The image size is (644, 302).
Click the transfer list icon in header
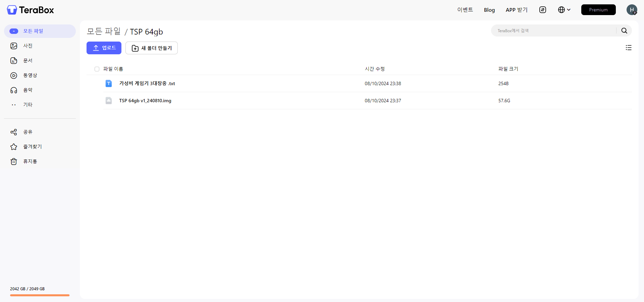(x=543, y=10)
